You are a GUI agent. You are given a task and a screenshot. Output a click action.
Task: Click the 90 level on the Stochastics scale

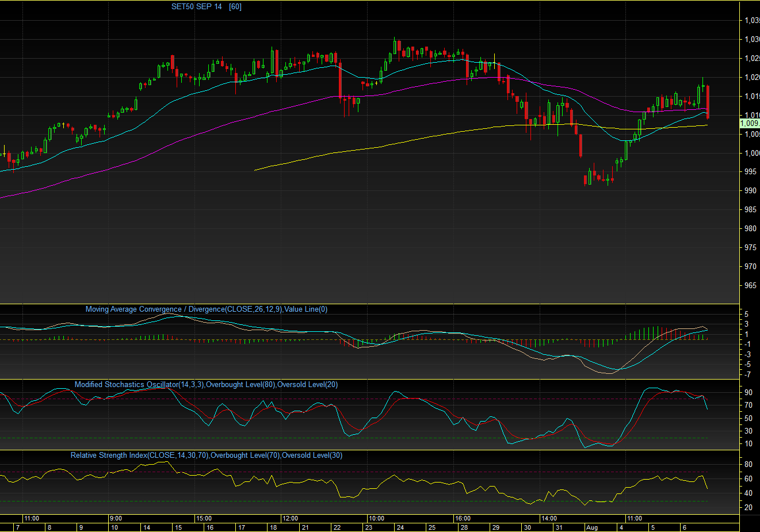tap(748, 393)
